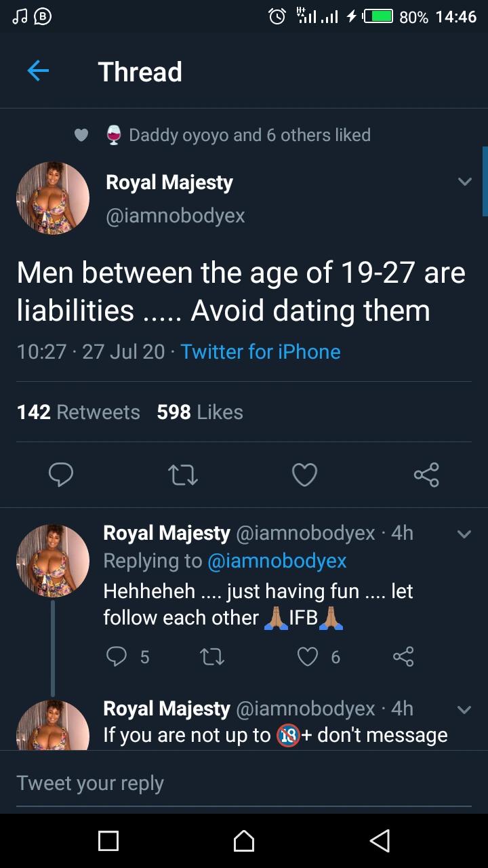Image resolution: width=488 pixels, height=868 pixels.
Task: Open the @iamnobodyex mention in 'Replying to'
Action: (277, 561)
